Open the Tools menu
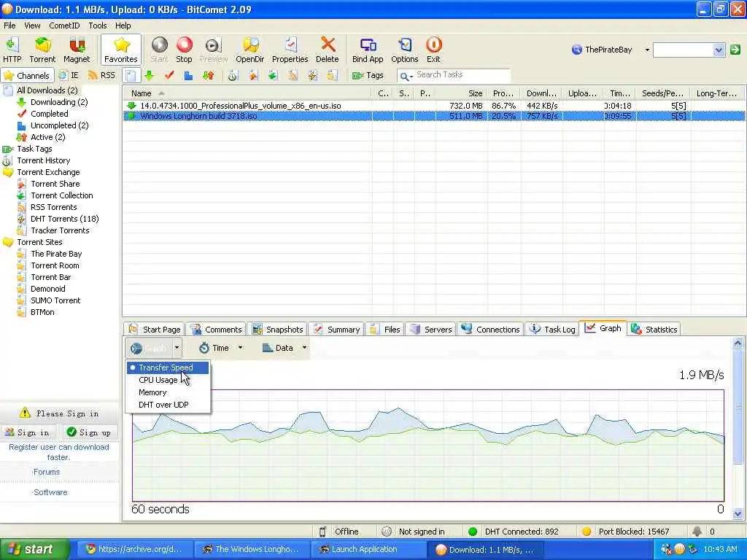Image resolution: width=747 pixels, height=560 pixels. [98, 26]
